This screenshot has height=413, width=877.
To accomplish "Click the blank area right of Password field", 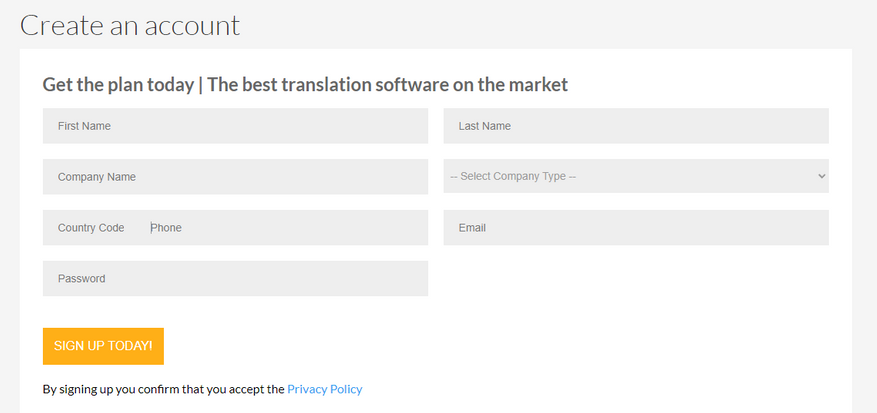I will (x=636, y=278).
